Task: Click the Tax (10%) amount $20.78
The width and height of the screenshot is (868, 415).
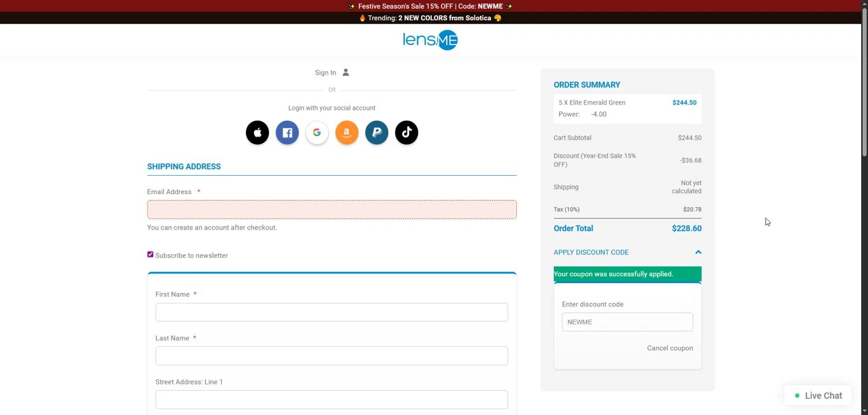Action: (692, 209)
